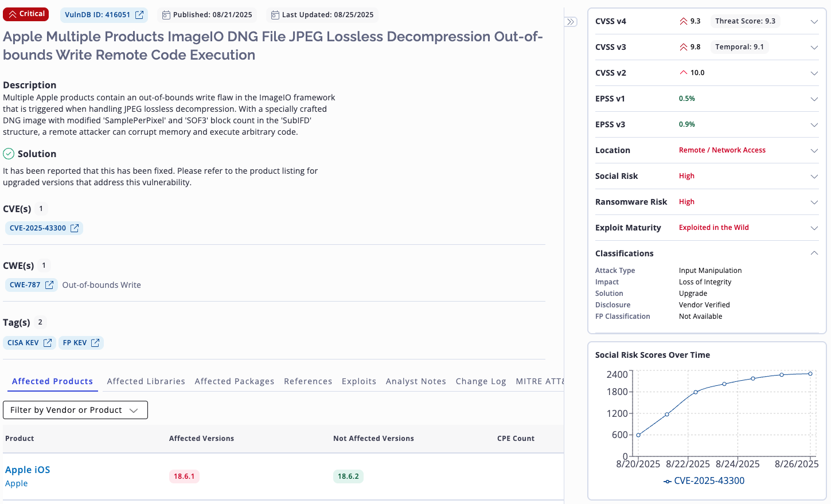The image size is (831, 504).
Task: Open the Change Log tab
Action: tap(481, 381)
